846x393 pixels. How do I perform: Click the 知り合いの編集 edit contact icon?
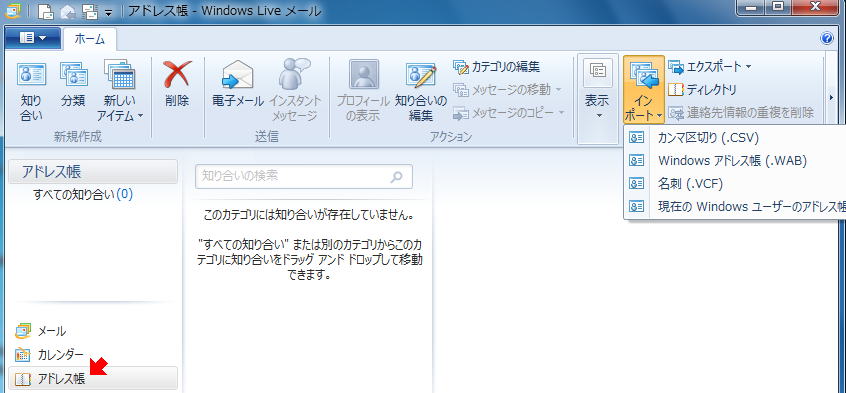click(421, 75)
